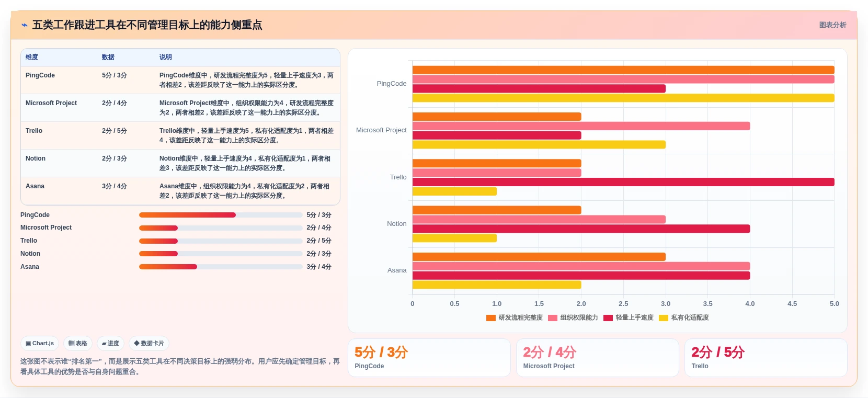Viewport: 868px width, 398px height.
Task: Click the blue icon beside the chart title
Action: 24,25
